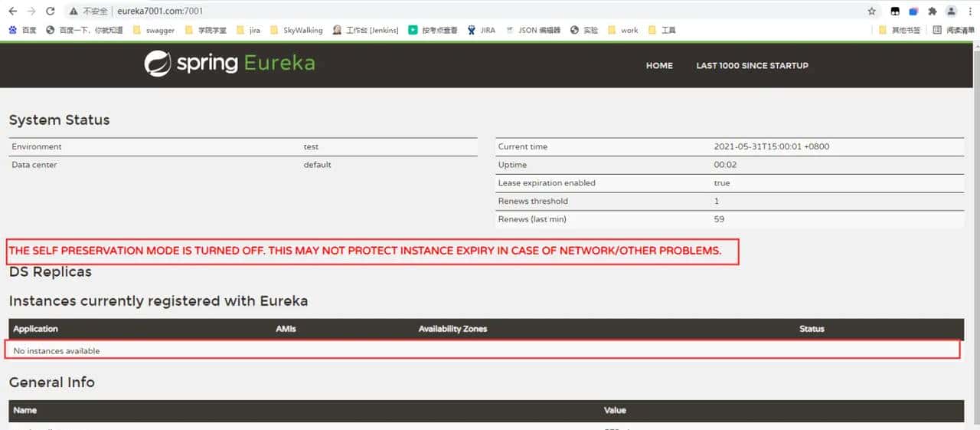Expand the work bookmark folder
Viewport: 980px width, 430px height.
[622, 31]
